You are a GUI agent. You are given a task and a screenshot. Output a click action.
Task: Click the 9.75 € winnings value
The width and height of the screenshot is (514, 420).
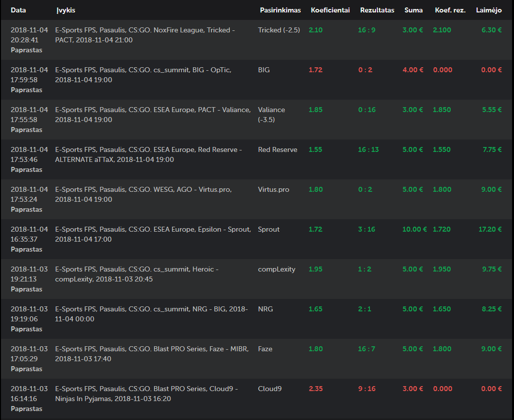point(492,270)
